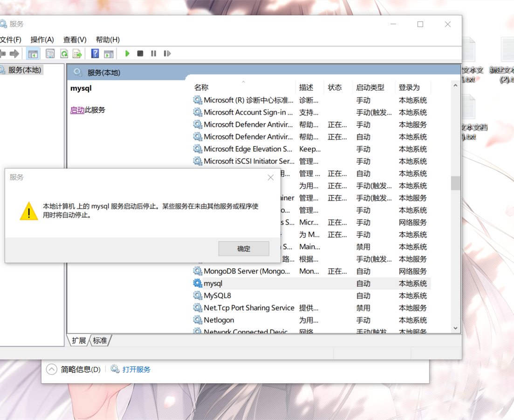Minimize the Services window
Screen dimensions: 514x420
[x=393, y=24]
